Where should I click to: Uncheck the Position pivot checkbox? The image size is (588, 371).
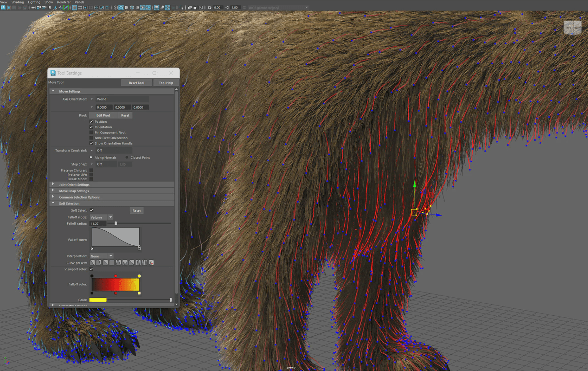tap(91, 121)
